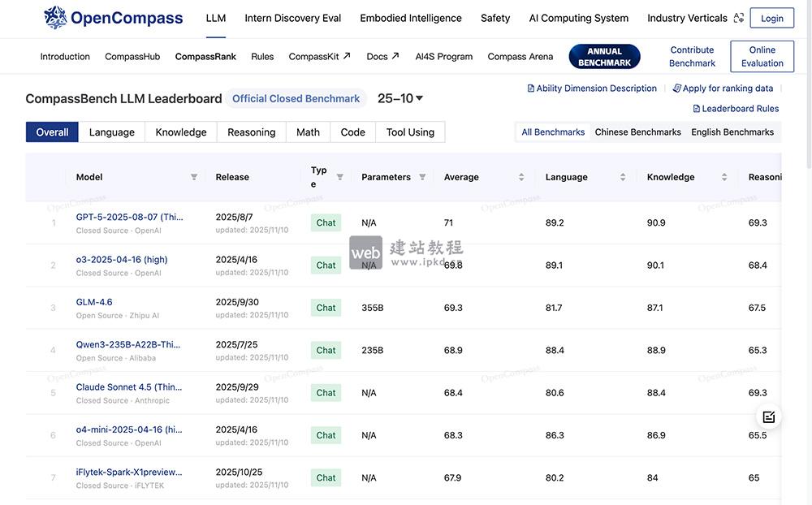Sort the table by Average column
Image resolution: width=812 pixels, height=505 pixels.
click(x=521, y=176)
